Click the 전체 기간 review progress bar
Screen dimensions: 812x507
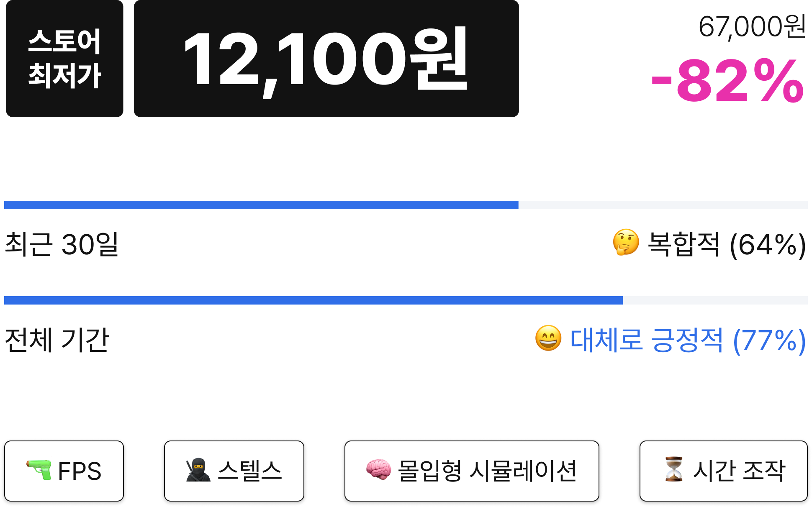[406, 300]
